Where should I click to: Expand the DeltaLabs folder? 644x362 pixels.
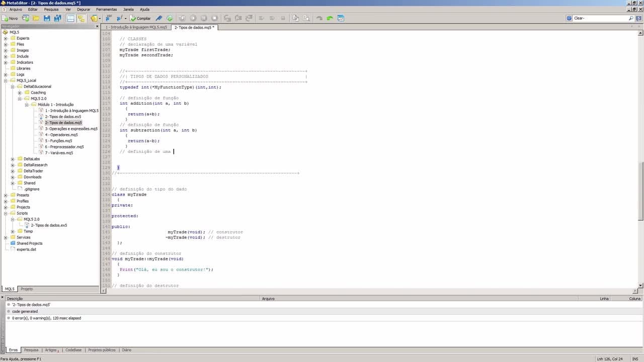(x=13, y=159)
